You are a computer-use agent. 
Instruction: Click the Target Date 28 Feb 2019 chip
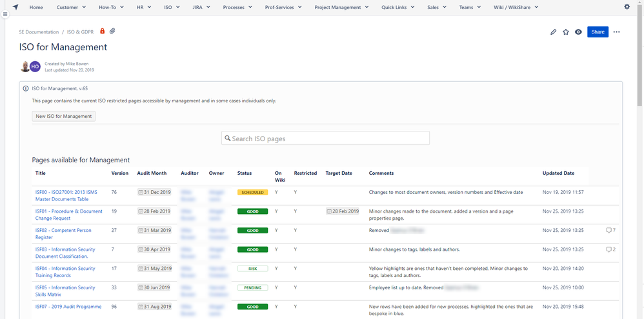click(x=343, y=211)
